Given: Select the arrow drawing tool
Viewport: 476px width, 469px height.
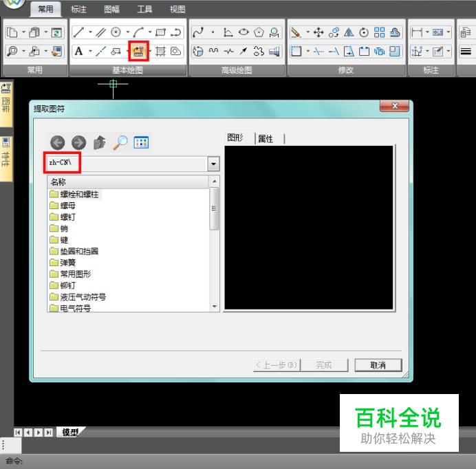Looking at the screenshot, I should 244,52.
